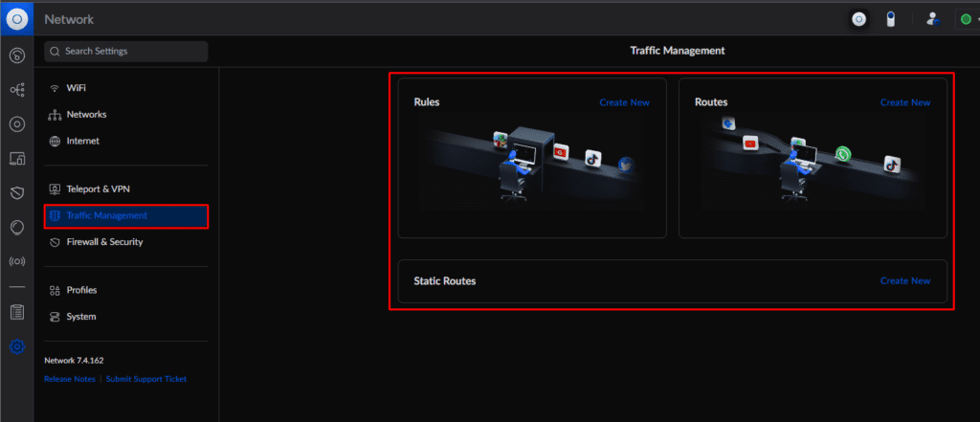Open the Topology icon in left rail

click(x=17, y=90)
